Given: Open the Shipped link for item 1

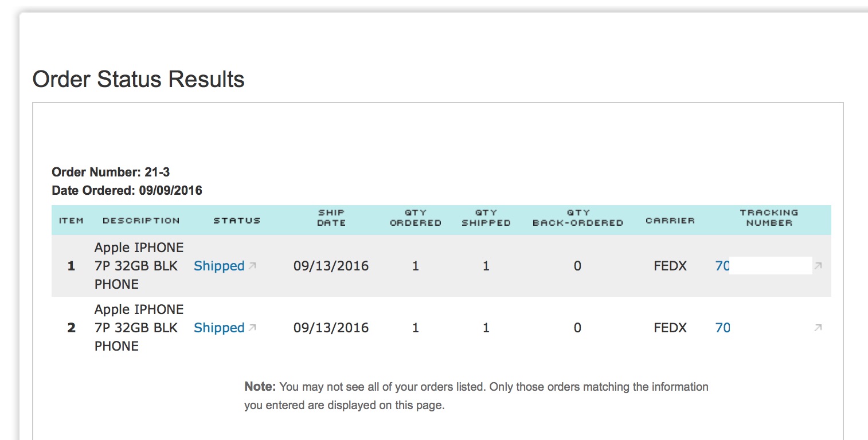Looking at the screenshot, I should [219, 266].
